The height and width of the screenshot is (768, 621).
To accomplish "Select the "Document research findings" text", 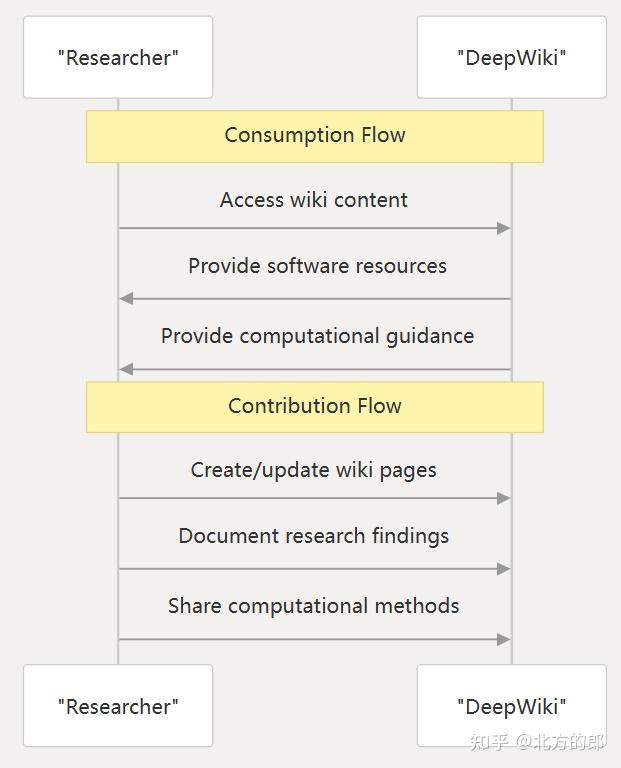I will (314, 536).
